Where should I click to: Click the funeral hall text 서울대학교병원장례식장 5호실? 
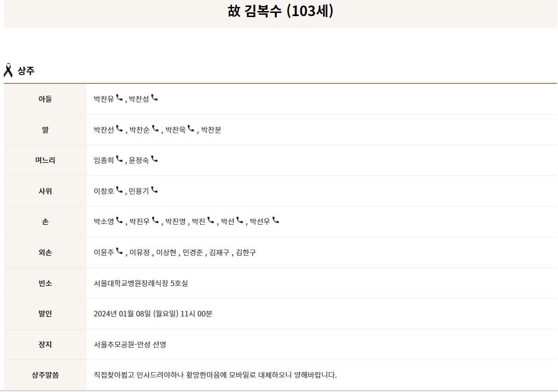click(x=141, y=283)
